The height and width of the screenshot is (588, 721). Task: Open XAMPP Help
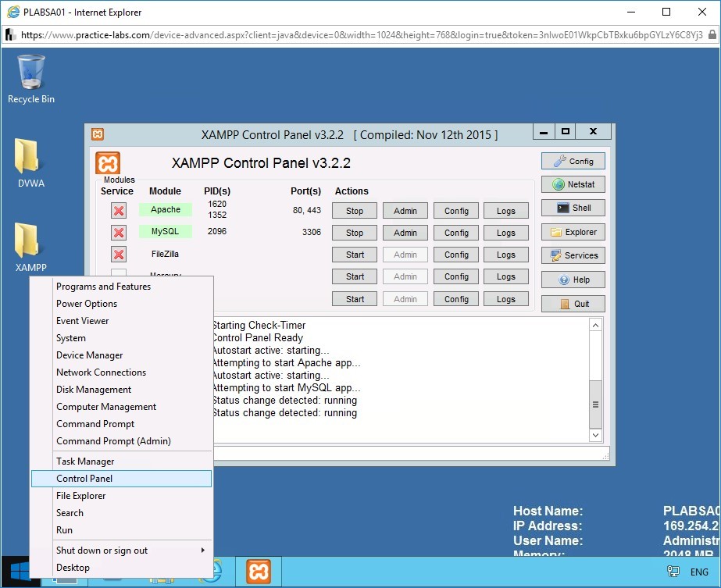[x=573, y=280]
